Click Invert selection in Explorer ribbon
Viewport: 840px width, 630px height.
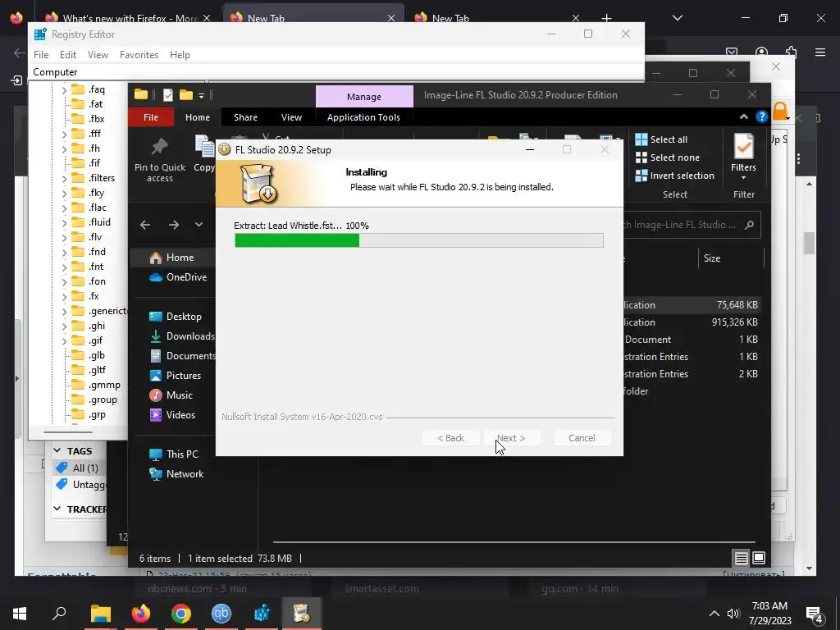(x=675, y=176)
